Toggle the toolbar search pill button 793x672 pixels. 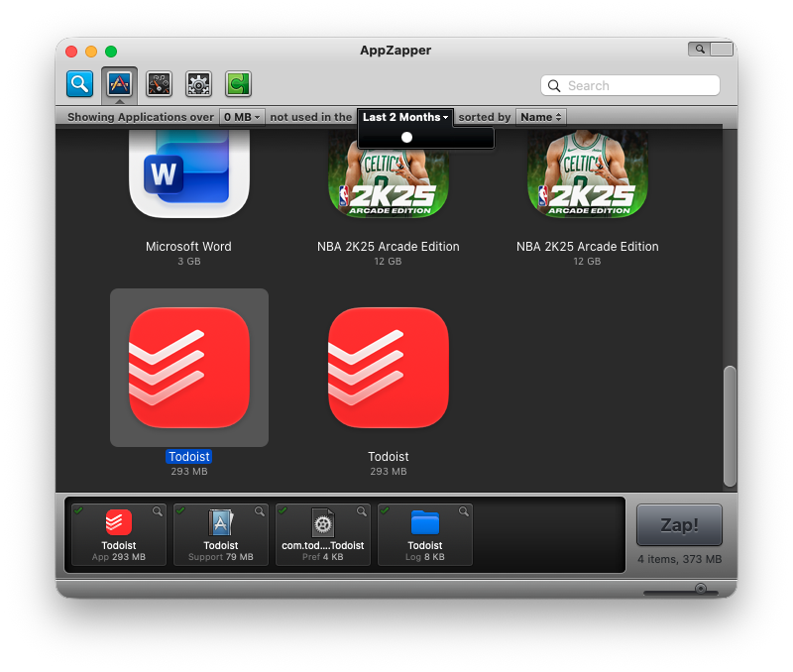pyautogui.click(x=710, y=49)
